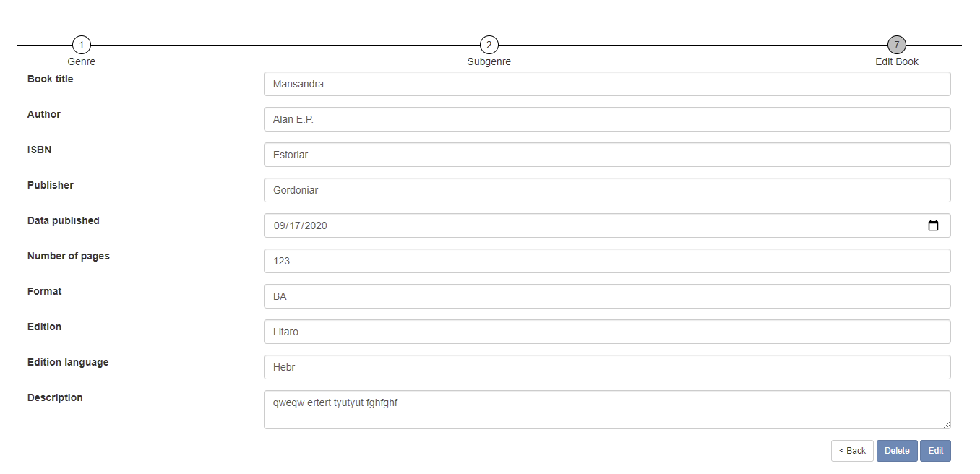This screenshot has height=474, width=980.
Task: Click the Subgenre step label
Action: [489, 62]
